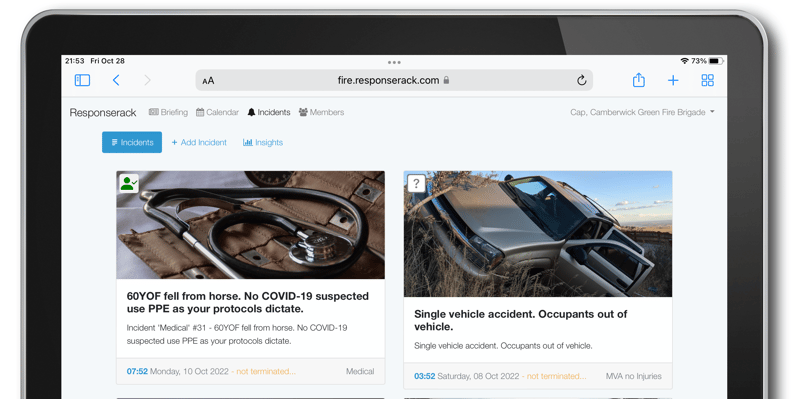Toggle the Safari sidebar icon
Image resolution: width=800 pixels, height=399 pixels.
[82, 80]
